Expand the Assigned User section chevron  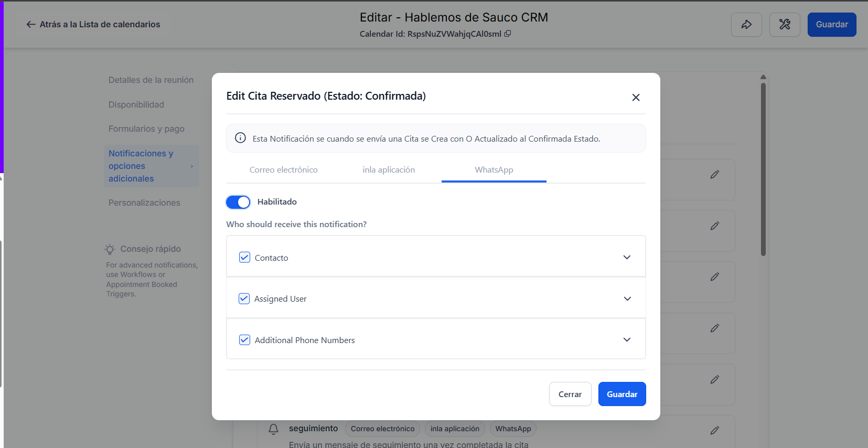[627, 298]
